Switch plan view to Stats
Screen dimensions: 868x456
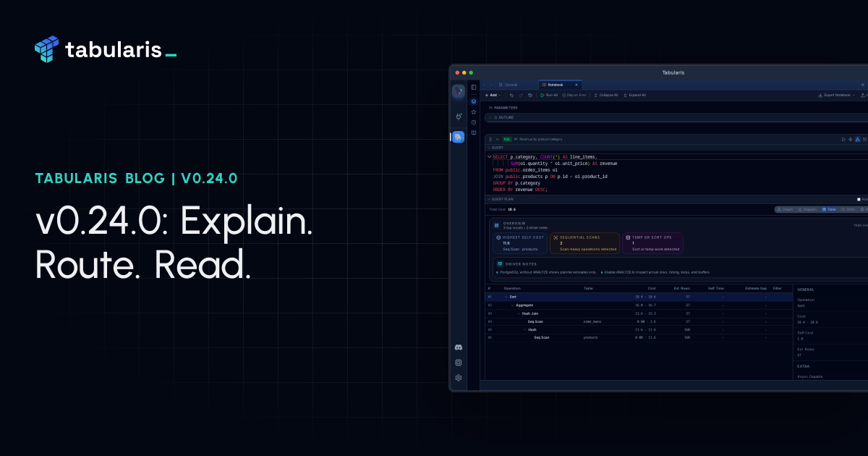(x=848, y=209)
